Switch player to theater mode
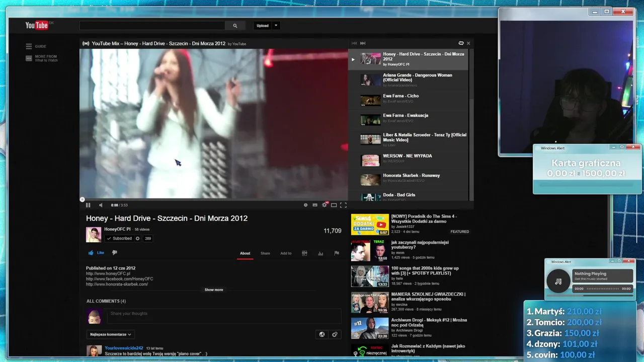 tap(334, 205)
